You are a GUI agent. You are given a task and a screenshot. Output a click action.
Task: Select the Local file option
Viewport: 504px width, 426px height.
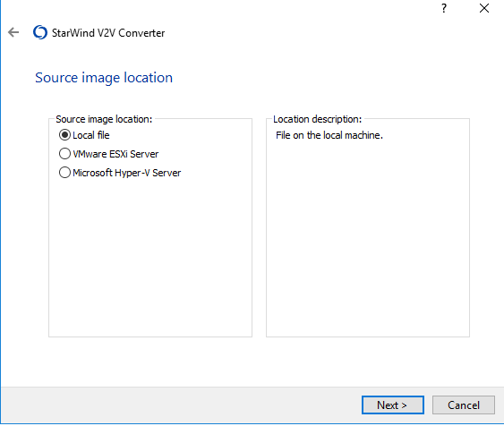tap(84, 135)
